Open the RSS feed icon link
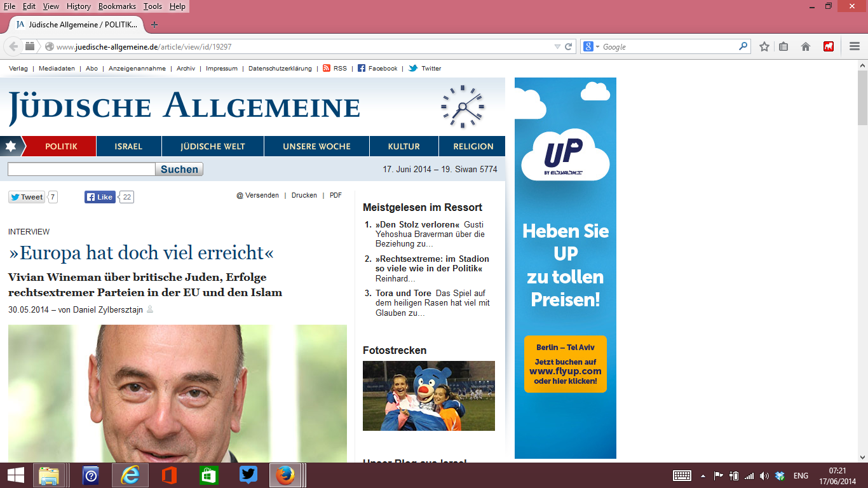 pos(327,68)
